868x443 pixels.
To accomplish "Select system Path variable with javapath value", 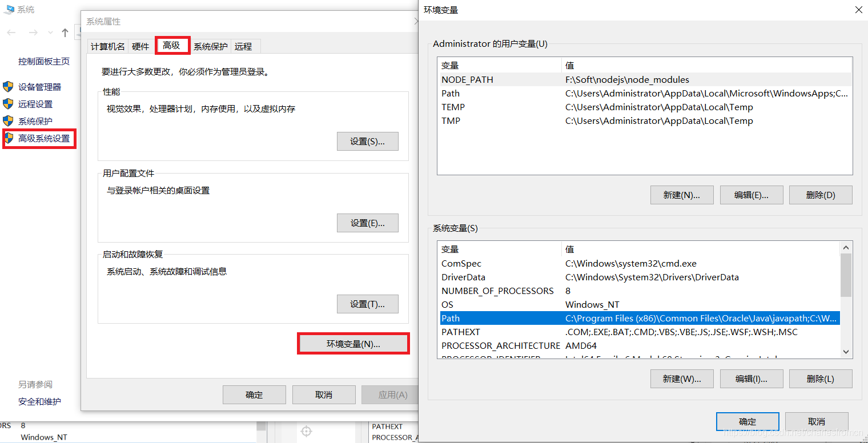I will (x=640, y=319).
